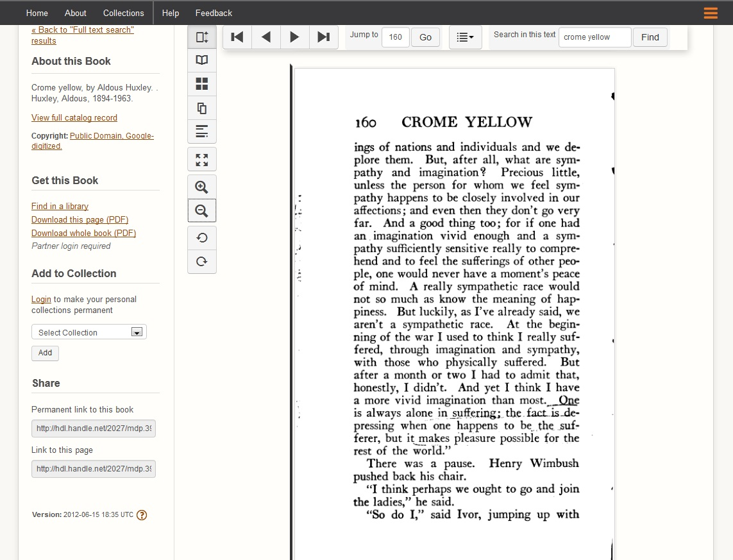Enter full screen mode
This screenshot has height=560, width=733.
[202, 160]
